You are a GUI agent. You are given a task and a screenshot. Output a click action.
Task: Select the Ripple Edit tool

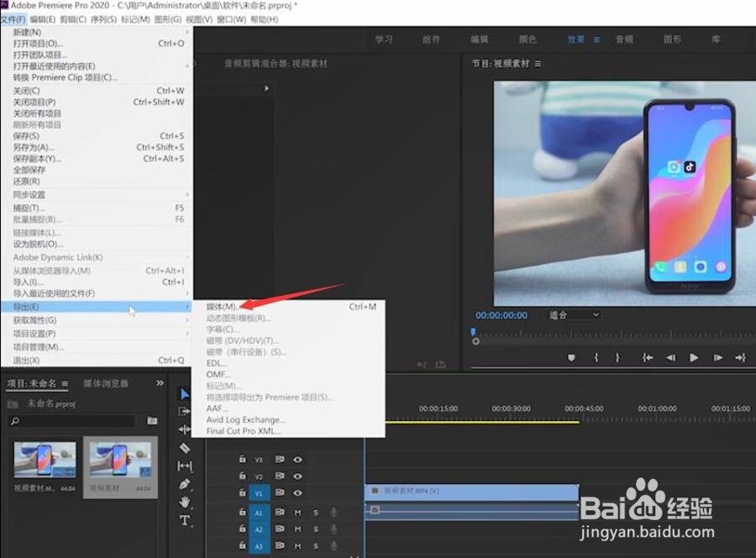(x=184, y=429)
